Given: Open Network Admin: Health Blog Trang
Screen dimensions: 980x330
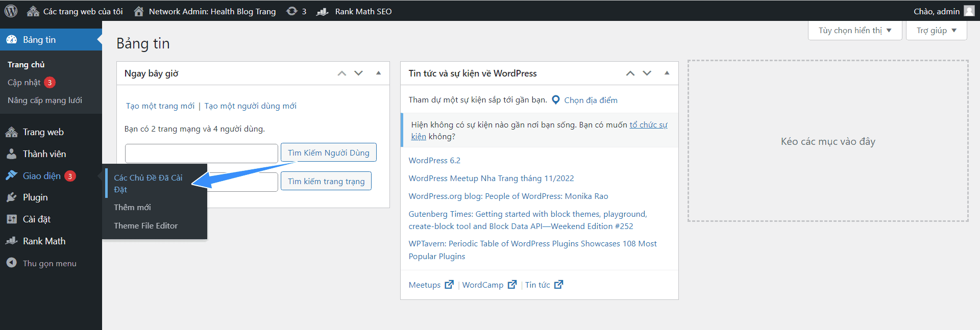Looking at the screenshot, I should pos(205,11).
